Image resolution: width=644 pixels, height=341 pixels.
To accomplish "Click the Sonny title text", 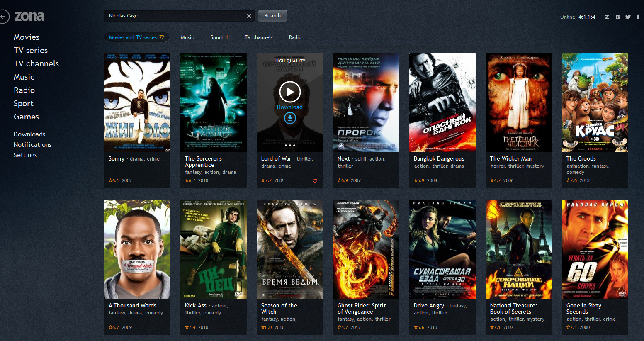I will [x=117, y=159].
